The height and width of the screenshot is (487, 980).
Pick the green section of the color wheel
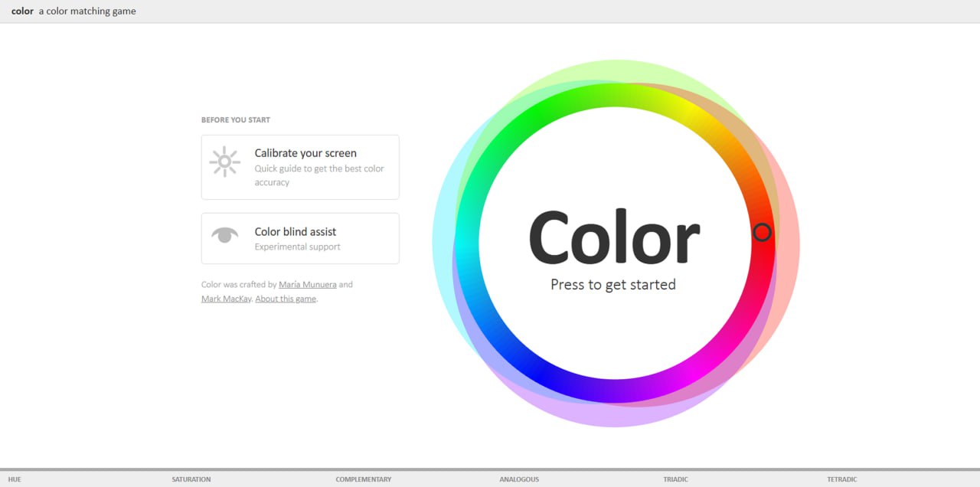536,119
